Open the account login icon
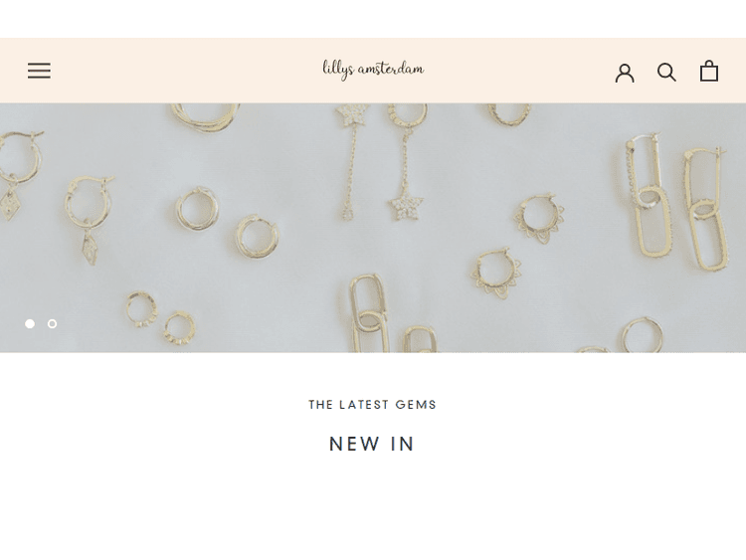 [x=625, y=73]
